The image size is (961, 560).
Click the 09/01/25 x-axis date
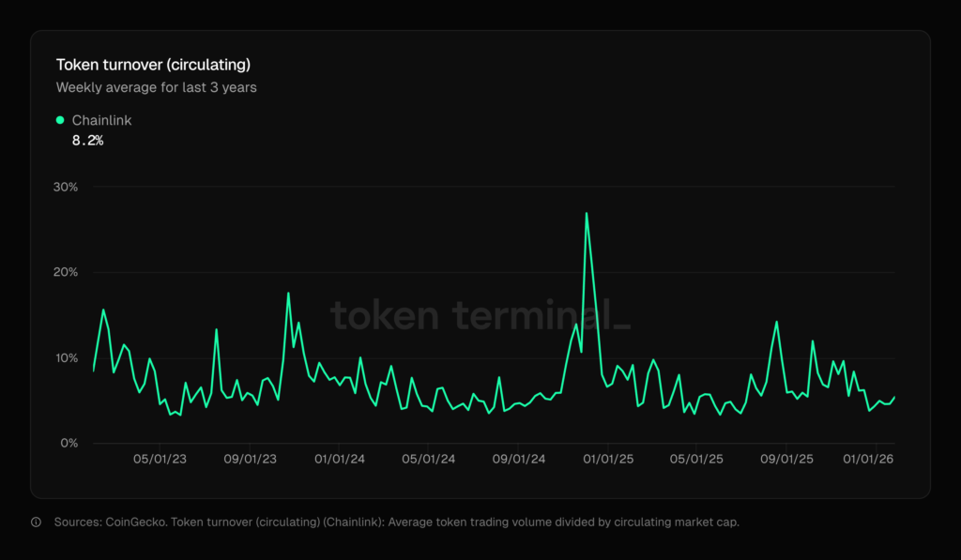[x=788, y=460]
